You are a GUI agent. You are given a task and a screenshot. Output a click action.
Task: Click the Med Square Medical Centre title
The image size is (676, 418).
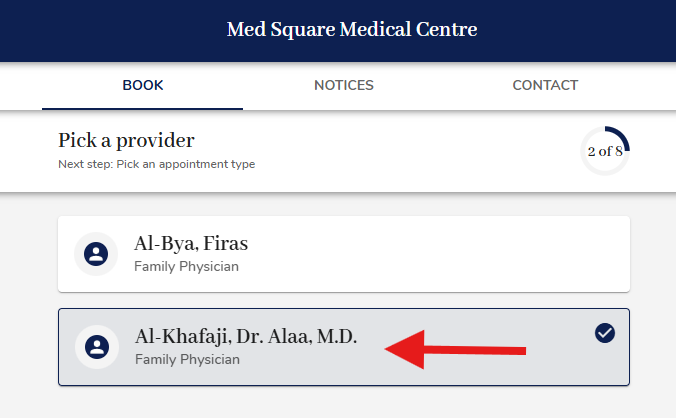(x=352, y=30)
